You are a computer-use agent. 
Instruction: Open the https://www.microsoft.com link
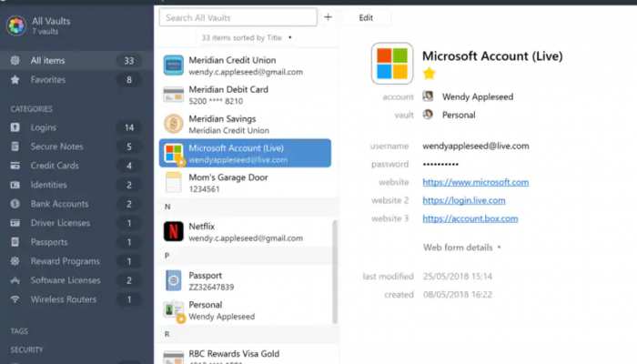point(476,182)
